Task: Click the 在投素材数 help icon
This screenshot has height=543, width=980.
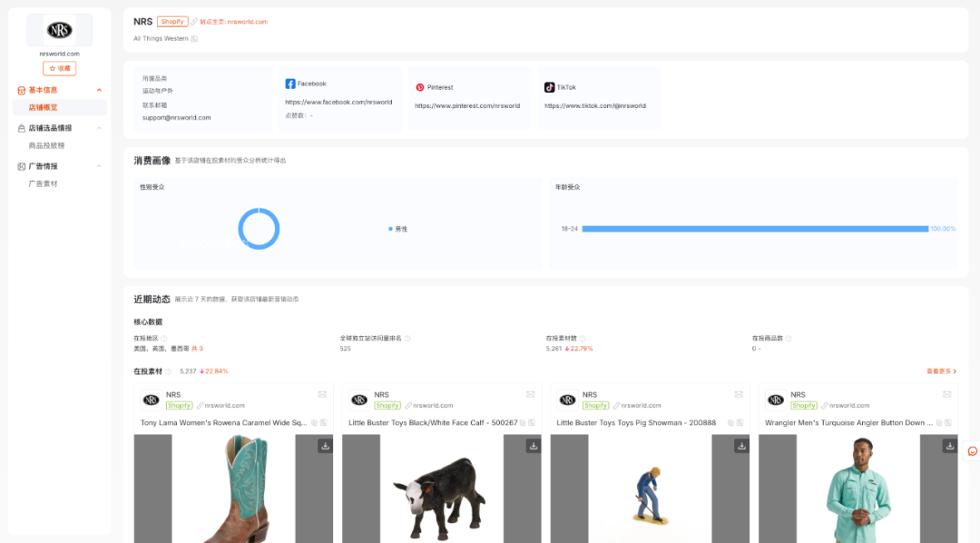Action: 583,339
